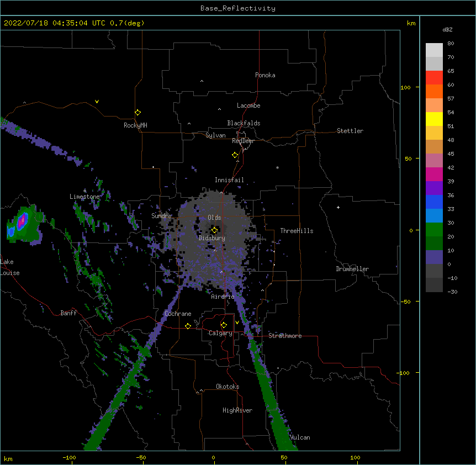Click the Sundre city label
The height and width of the screenshot is (465, 476).
click(161, 216)
